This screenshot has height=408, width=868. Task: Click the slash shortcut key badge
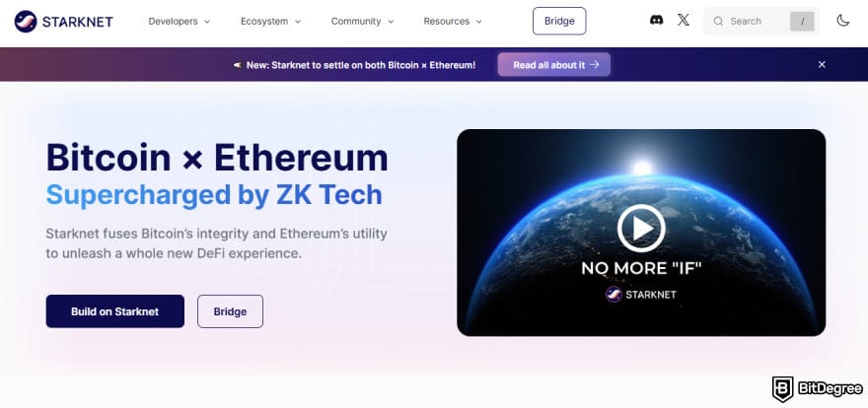pyautogui.click(x=802, y=21)
